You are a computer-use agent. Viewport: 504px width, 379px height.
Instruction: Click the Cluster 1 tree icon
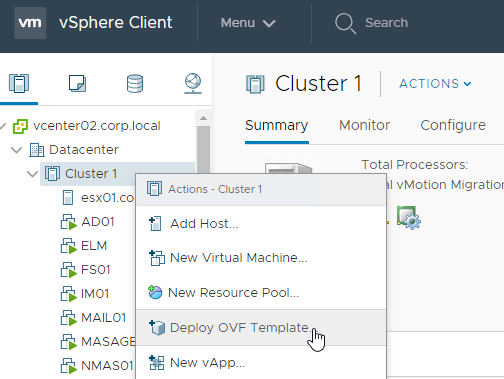coord(52,174)
